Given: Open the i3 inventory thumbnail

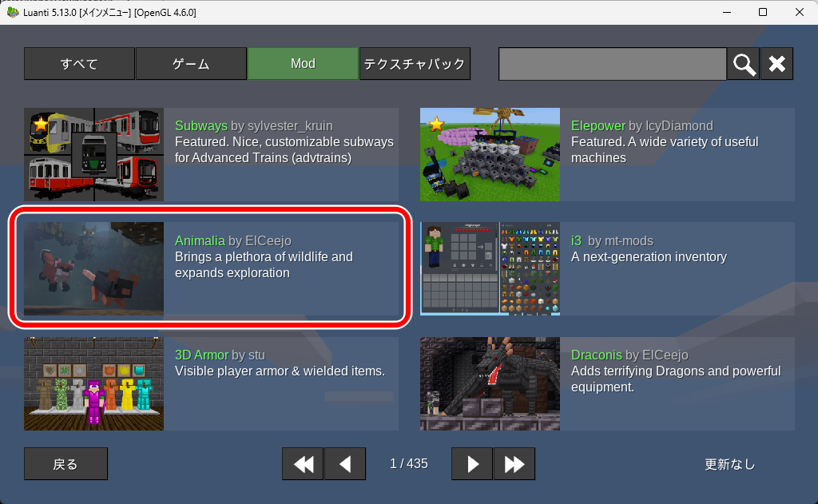Looking at the screenshot, I should [x=490, y=268].
